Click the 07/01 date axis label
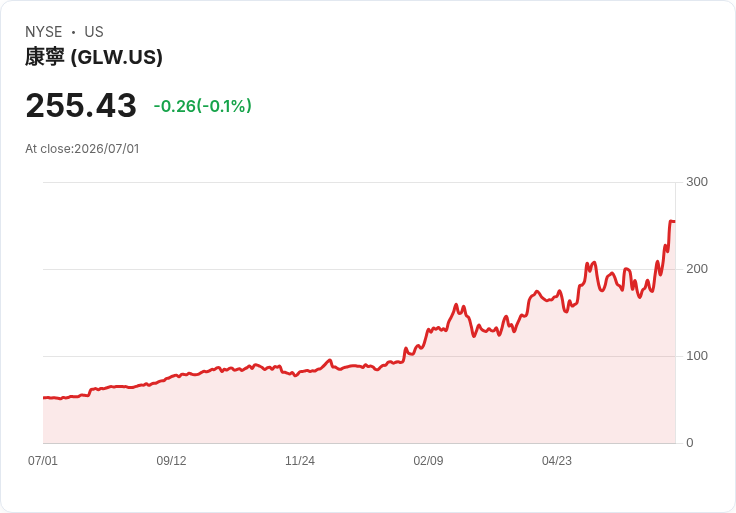Screen dimensions: 736x513 click(x=43, y=461)
